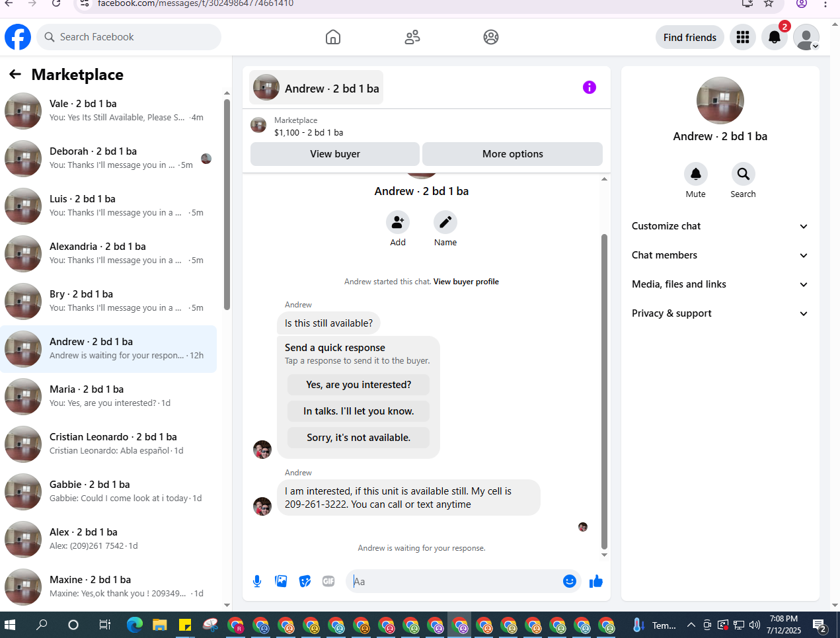This screenshot has width=840, height=638.
Task: Click the Name pencil icon
Action: 445,223
